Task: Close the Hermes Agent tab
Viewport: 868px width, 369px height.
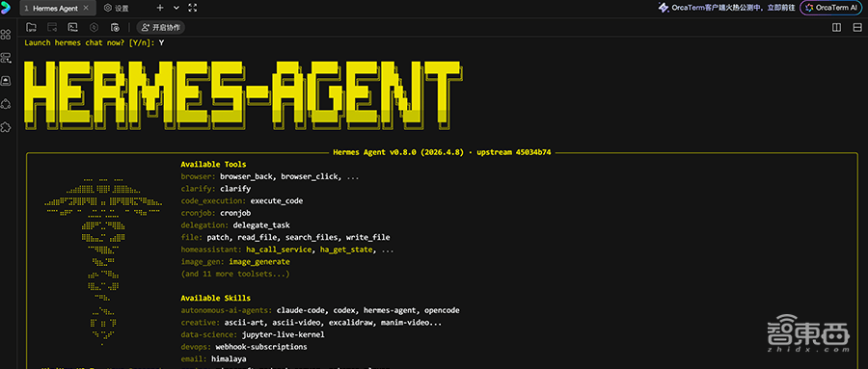Action: pyautogui.click(x=86, y=9)
